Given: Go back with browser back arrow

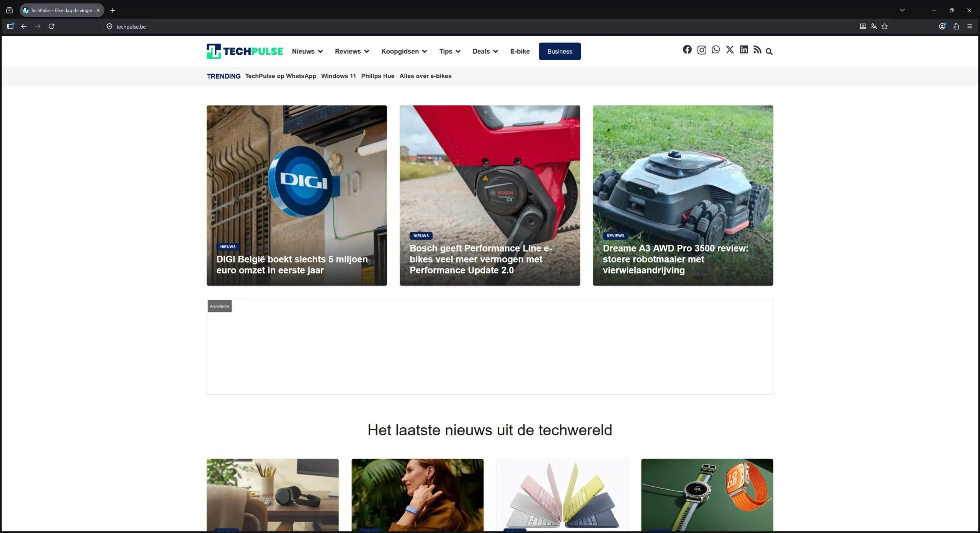Looking at the screenshot, I should [24, 26].
